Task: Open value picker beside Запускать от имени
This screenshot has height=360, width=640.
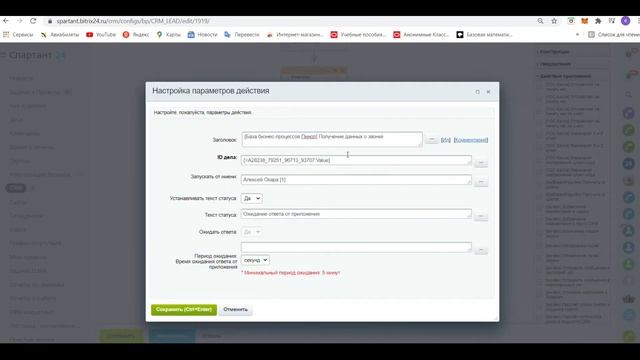Action: point(481,182)
